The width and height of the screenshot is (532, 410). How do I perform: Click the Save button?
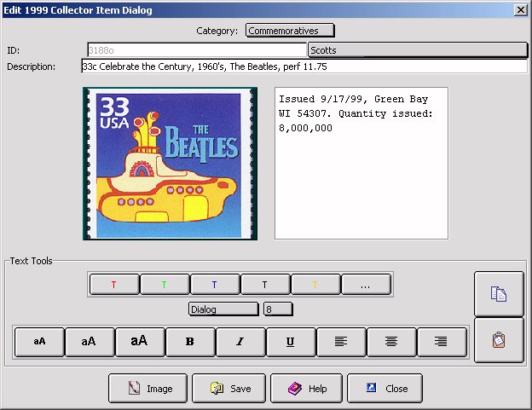(x=228, y=389)
